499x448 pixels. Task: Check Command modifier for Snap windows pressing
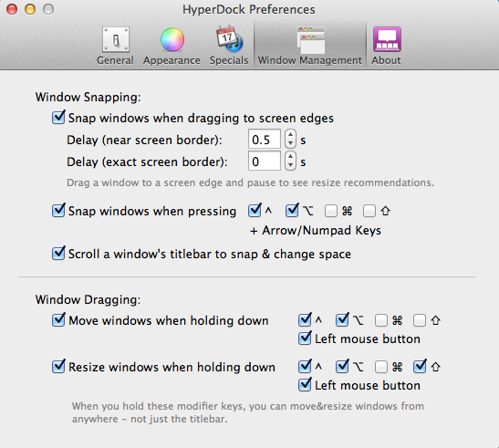(331, 211)
